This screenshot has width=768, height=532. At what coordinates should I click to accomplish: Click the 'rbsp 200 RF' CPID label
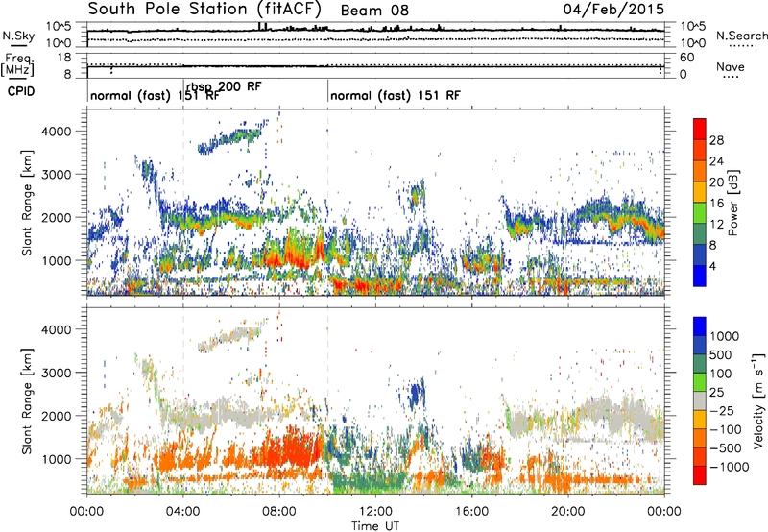click(x=225, y=86)
